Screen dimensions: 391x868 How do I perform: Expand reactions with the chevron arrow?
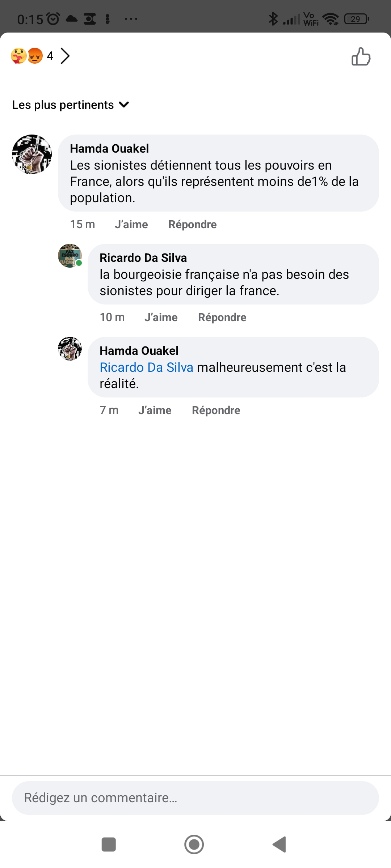point(65,56)
